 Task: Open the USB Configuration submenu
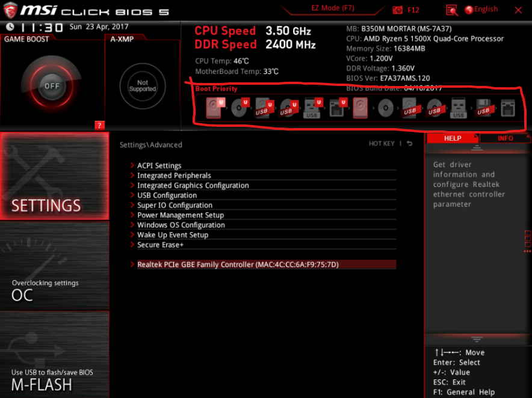click(167, 195)
